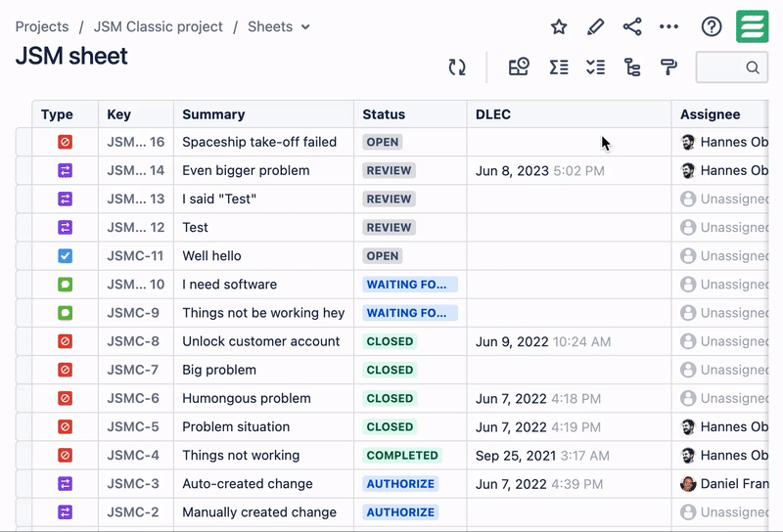Open the JSM Classic project breadcrumb link
The width and height of the screenshot is (783, 532).
(x=158, y=27)
